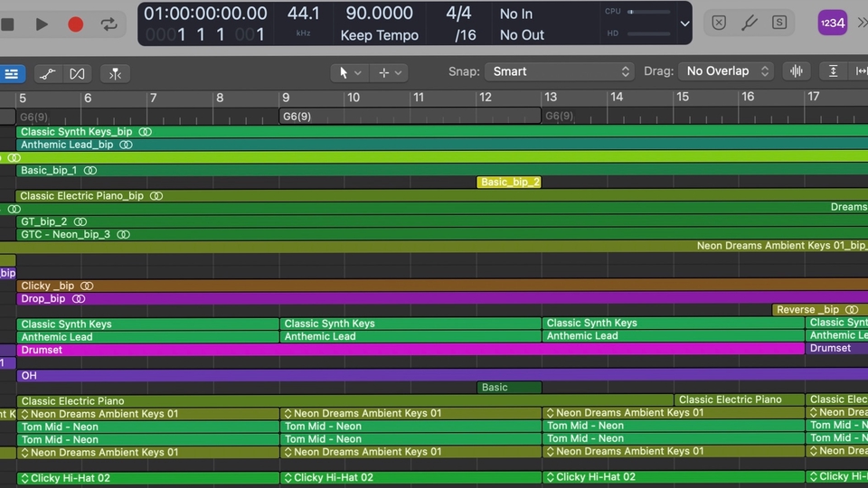Image resolution: width=868 pixels, height=488 pixels.
Task: Click the 90.0000 tempo value
Action: 379,14
